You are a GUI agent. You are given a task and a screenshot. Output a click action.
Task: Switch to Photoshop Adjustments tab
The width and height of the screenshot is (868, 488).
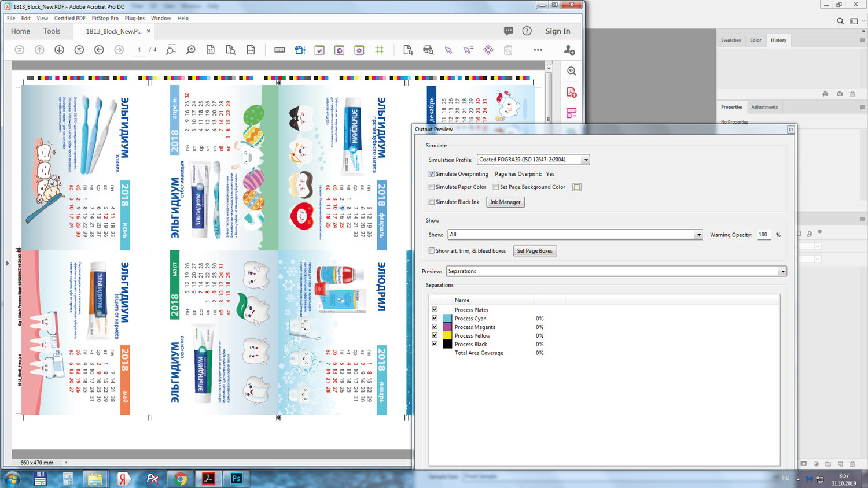764,107
